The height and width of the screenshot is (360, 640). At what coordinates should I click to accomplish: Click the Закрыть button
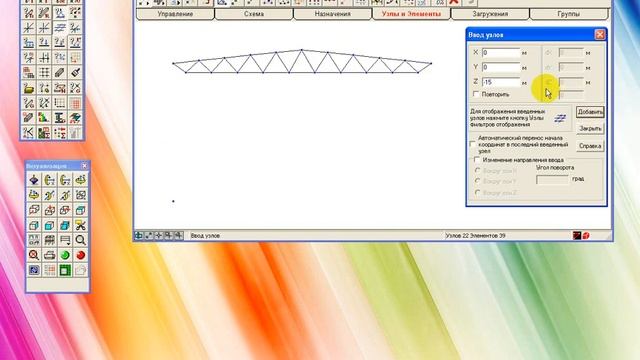pyautogui.click(x=590, y=129)
